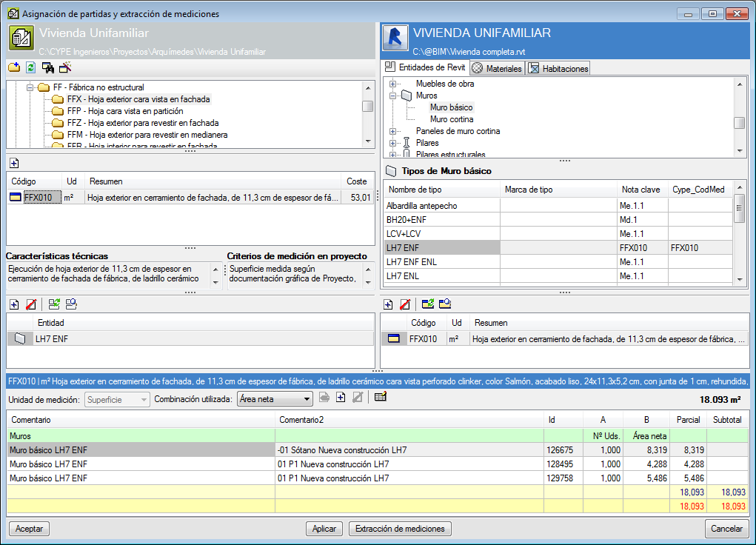The image size is (756, 545).
Task: Click the magnifier search icon above the Entidad list
Action: pos(71,304)
